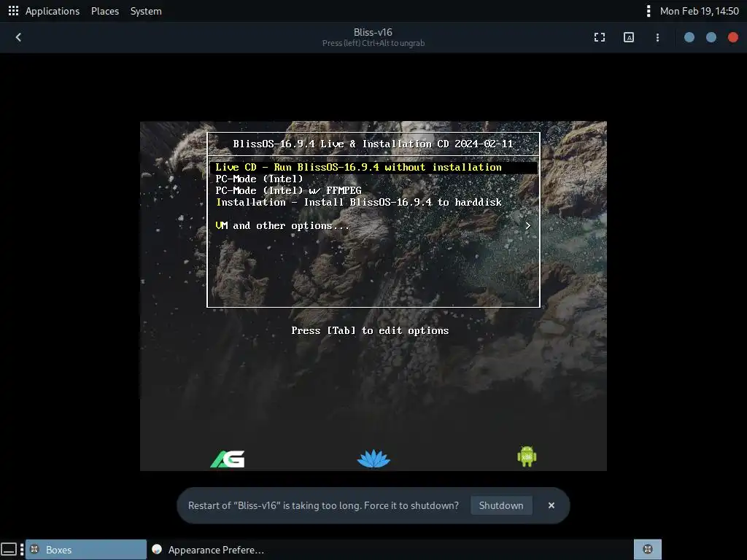Click the taskbar handle dots near show desktop

pos(22,550)
